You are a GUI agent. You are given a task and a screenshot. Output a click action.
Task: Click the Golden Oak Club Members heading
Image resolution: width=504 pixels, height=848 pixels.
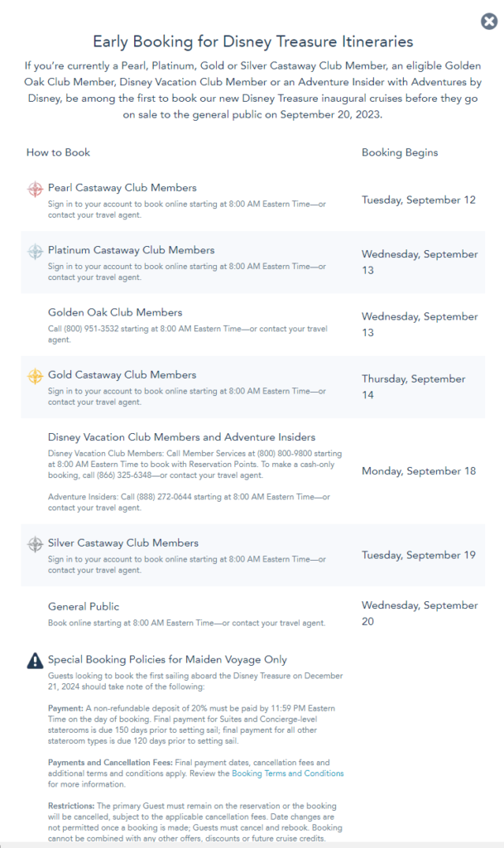[x=115, y=312]
